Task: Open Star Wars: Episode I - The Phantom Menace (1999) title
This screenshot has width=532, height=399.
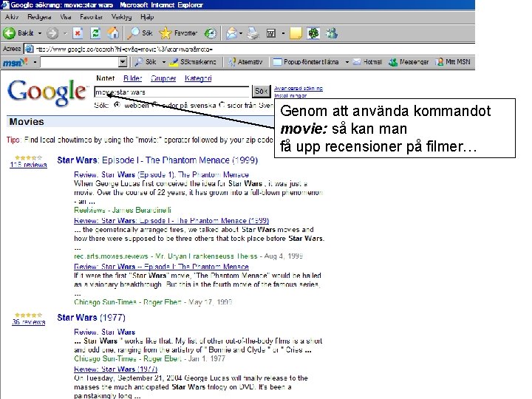Action: pos(157,160)
